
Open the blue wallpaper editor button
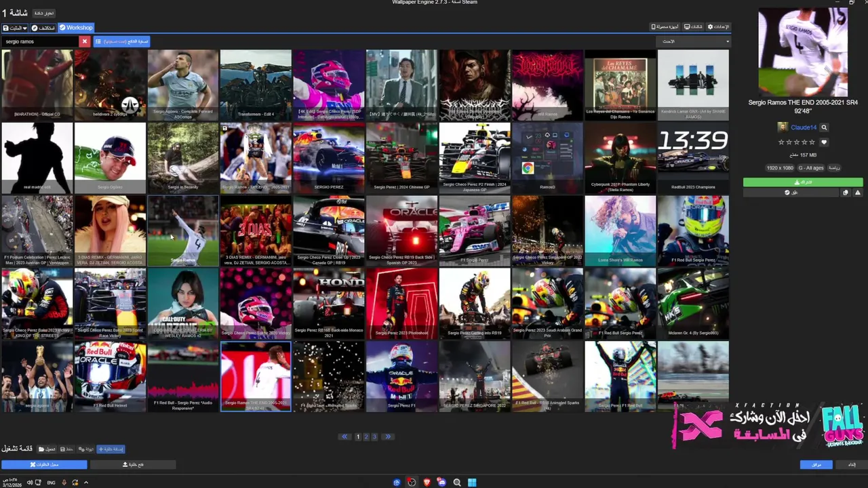[44, 464]
